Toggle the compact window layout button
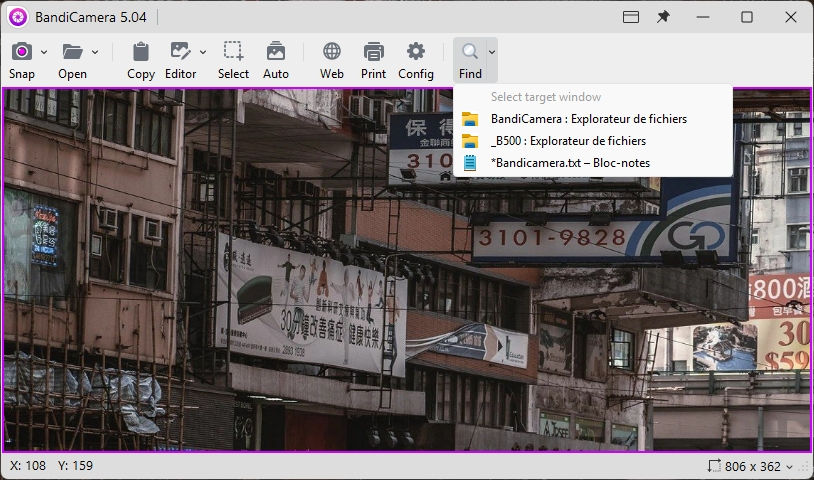Viewport: 814px width, 480px height. coord(631,17)
